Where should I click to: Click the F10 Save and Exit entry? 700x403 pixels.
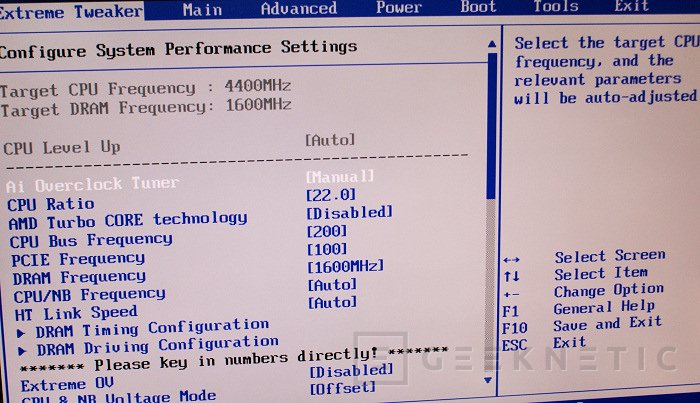click(x=582, y=325)
